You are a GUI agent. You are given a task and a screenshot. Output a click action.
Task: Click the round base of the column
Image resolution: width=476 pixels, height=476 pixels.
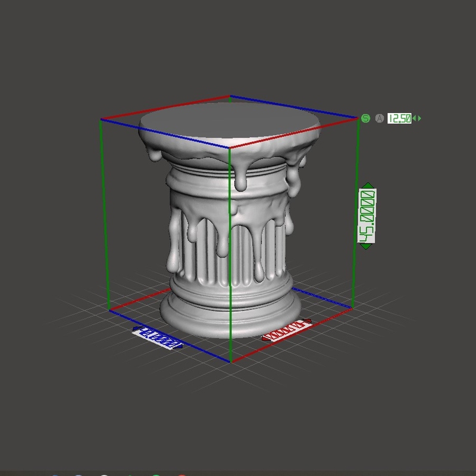coord(229,318)
